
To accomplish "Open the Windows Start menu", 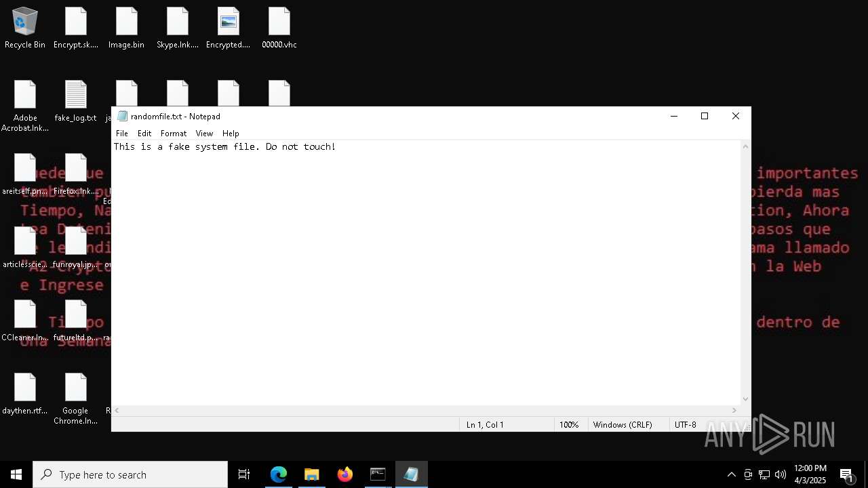I will (16, 474).
